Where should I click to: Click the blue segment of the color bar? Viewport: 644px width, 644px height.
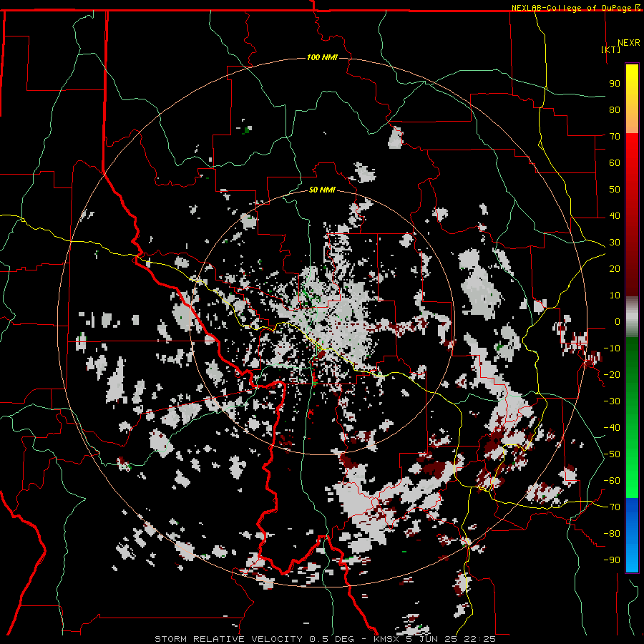coord(632,535)
